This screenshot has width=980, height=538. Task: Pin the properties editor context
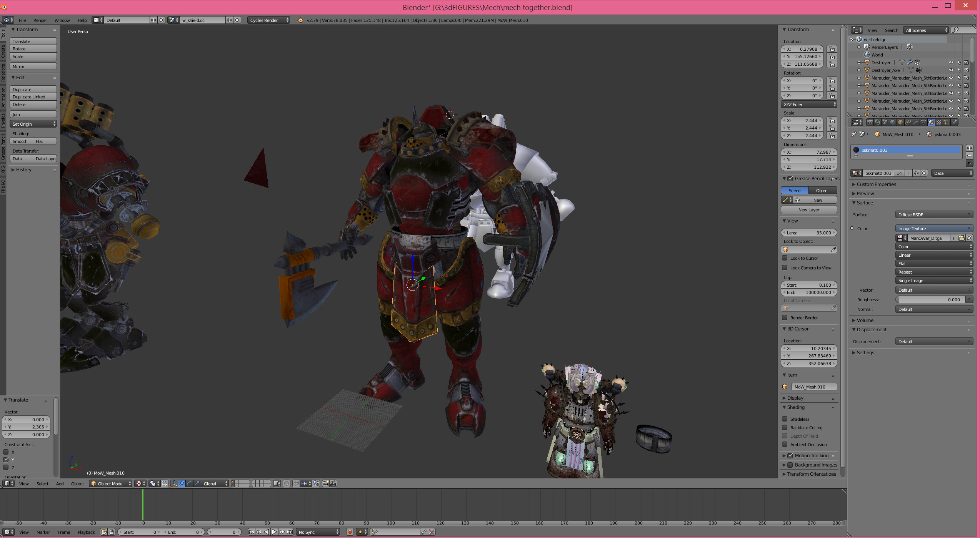[x=854, y=134]
